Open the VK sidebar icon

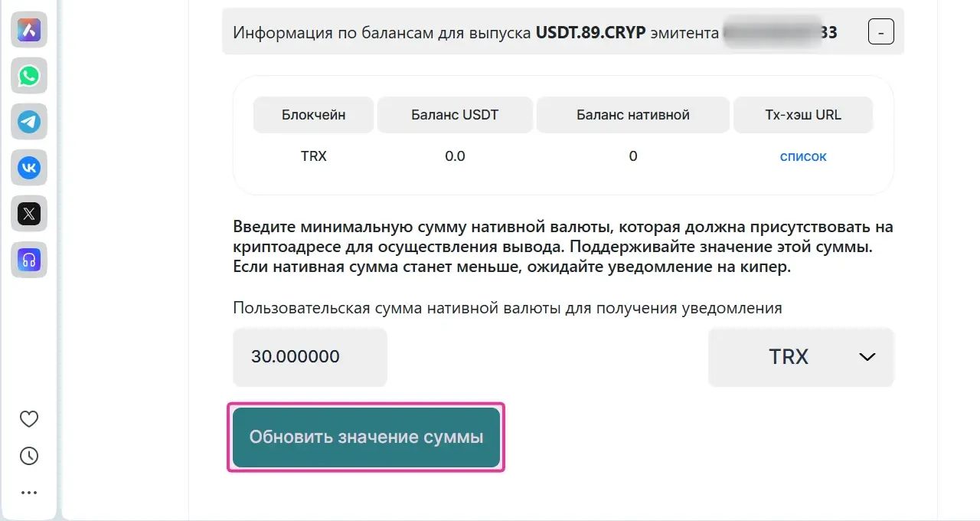coord(29,168)
